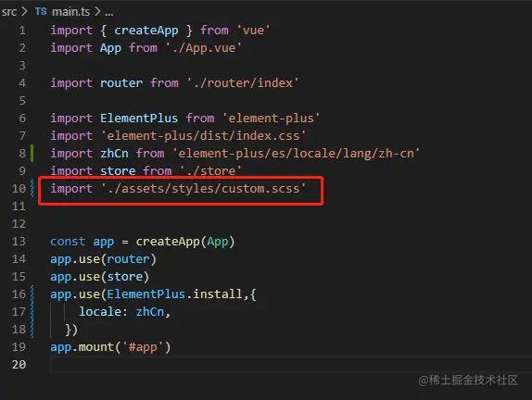The height and width of the screenshot is (400, 532).
Task: Click the '#app' string on line 19
Action: [x=143, y=347]
